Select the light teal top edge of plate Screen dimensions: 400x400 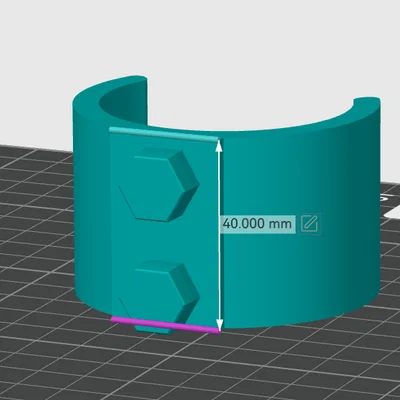[164, 134]
